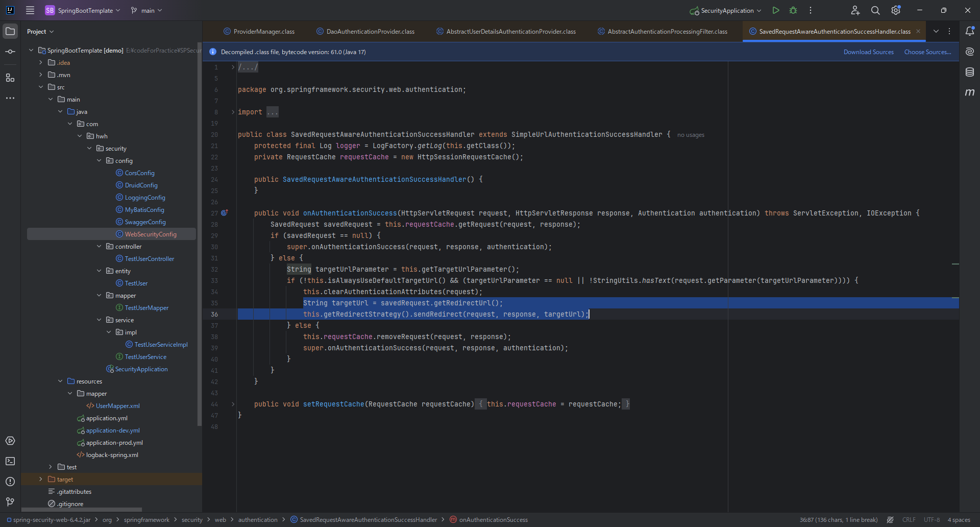The height and width of the screenshot is (527, 980).
Task: Collapse the src folder
Action: (41, 87)
